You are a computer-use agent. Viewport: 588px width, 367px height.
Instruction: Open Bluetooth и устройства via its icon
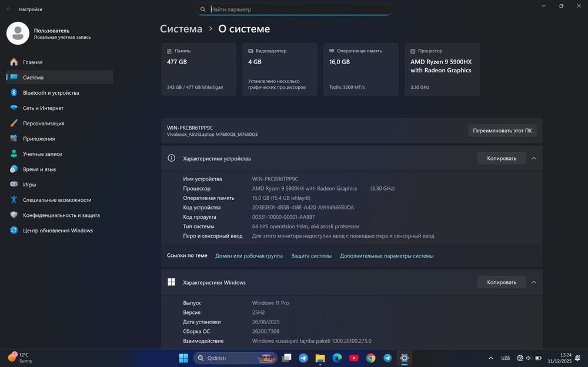14,93
